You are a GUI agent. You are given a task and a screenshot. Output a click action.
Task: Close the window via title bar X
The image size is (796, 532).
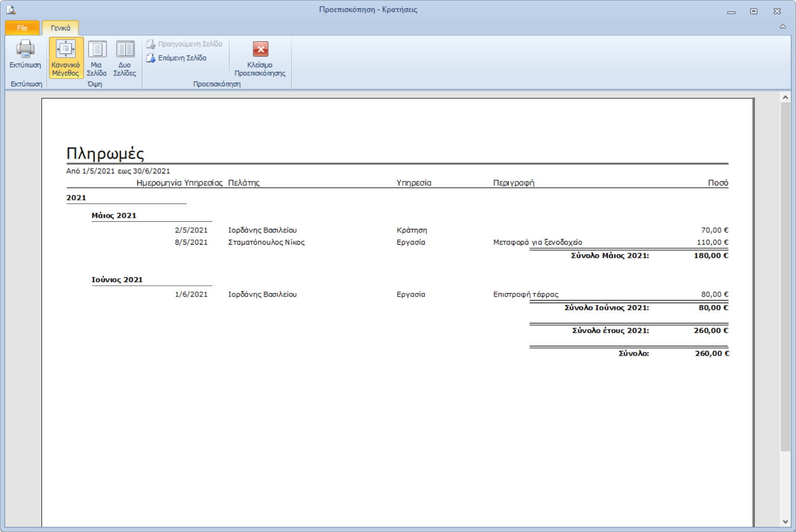tap(777, 11)
